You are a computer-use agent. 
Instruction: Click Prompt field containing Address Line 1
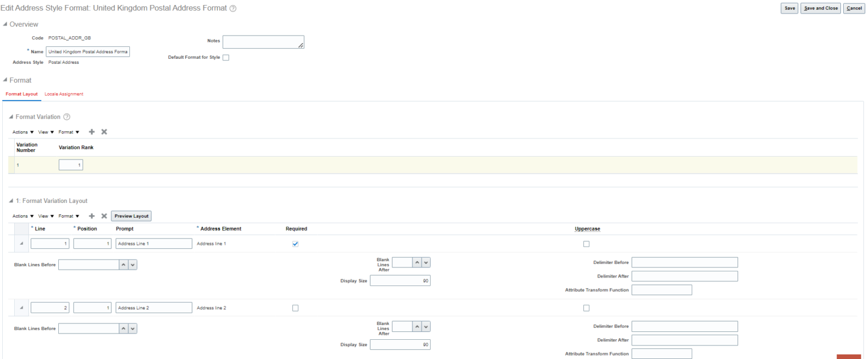(154, 244)
